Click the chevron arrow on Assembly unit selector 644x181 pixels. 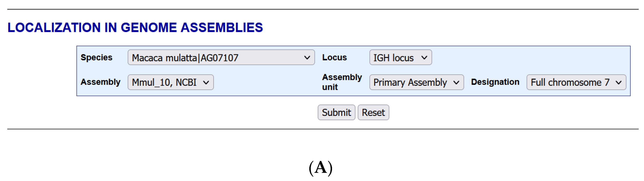coord(456,82)
